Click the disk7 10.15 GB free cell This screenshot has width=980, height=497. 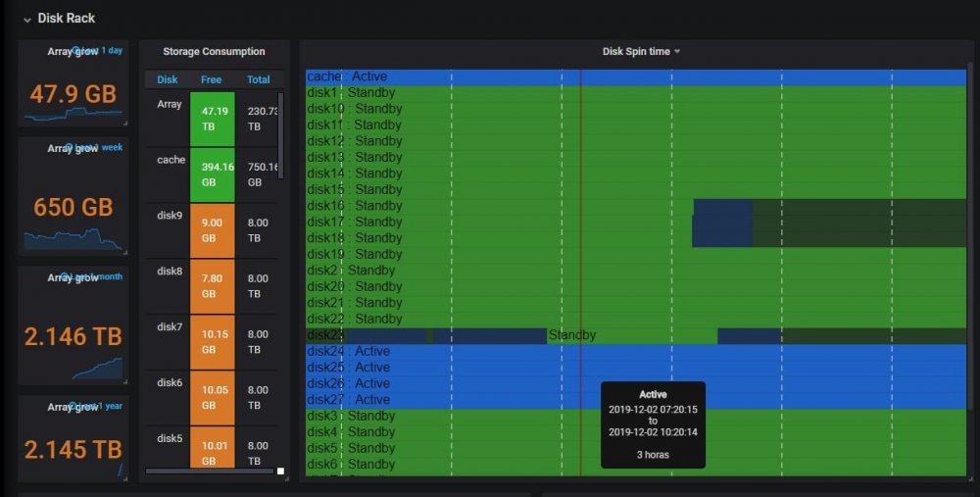(x=213, y=342)
